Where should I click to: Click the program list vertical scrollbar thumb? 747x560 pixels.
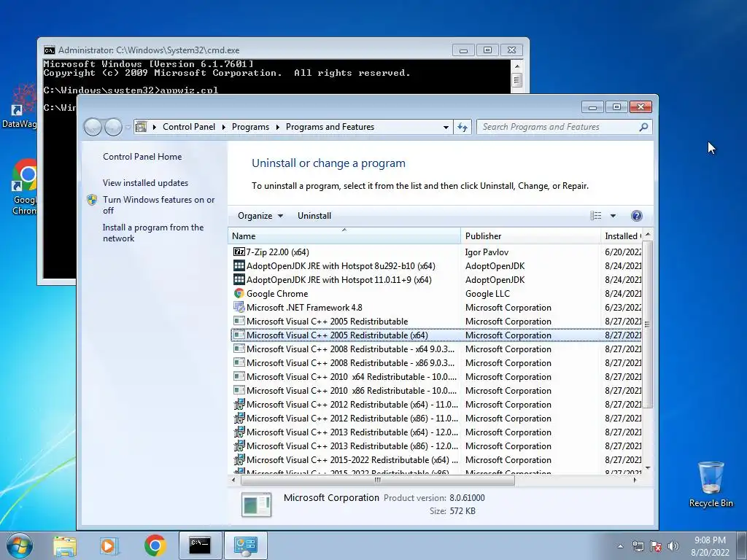(x=647, y=324)
